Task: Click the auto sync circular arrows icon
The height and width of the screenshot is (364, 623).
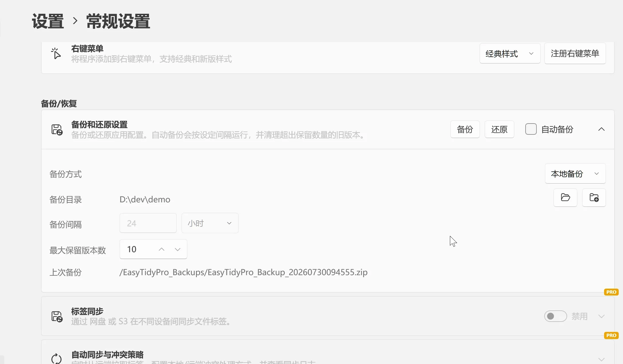Action: coord(56,359)
